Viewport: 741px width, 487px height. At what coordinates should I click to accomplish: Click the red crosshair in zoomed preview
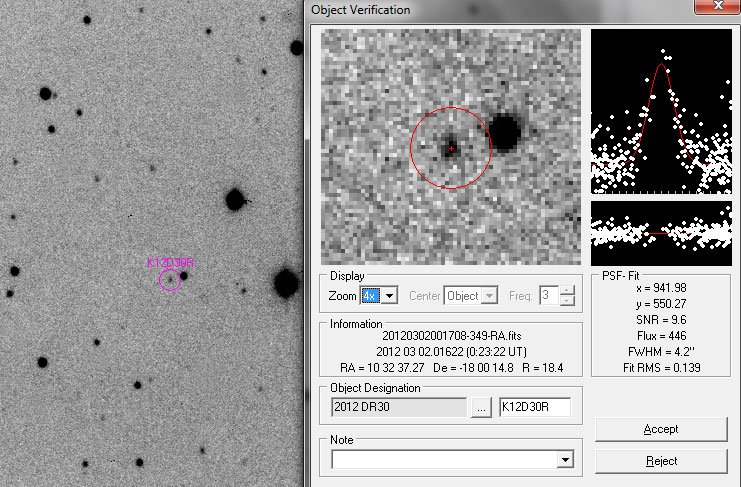(451, 148)
